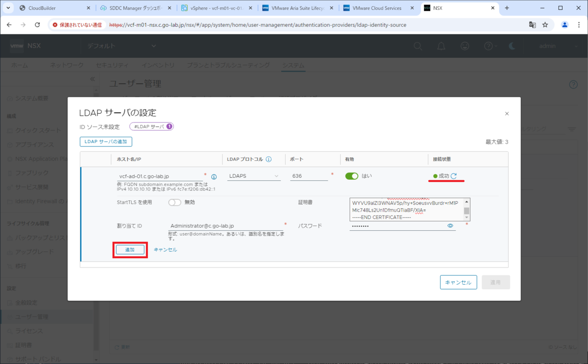Open the filter icon behind the dialog
Screen dimensions: 588x364
click(x=572, y=129)
